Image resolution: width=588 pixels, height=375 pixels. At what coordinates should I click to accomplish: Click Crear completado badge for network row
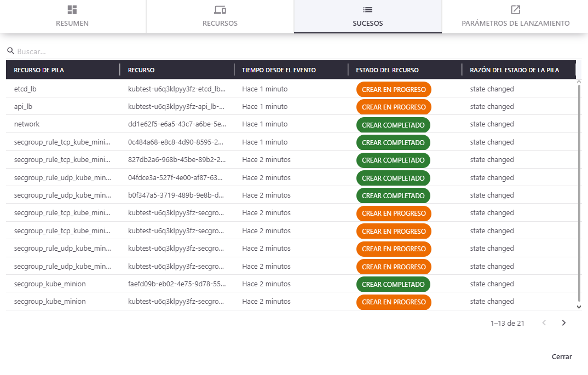click(x=393, y=125)
